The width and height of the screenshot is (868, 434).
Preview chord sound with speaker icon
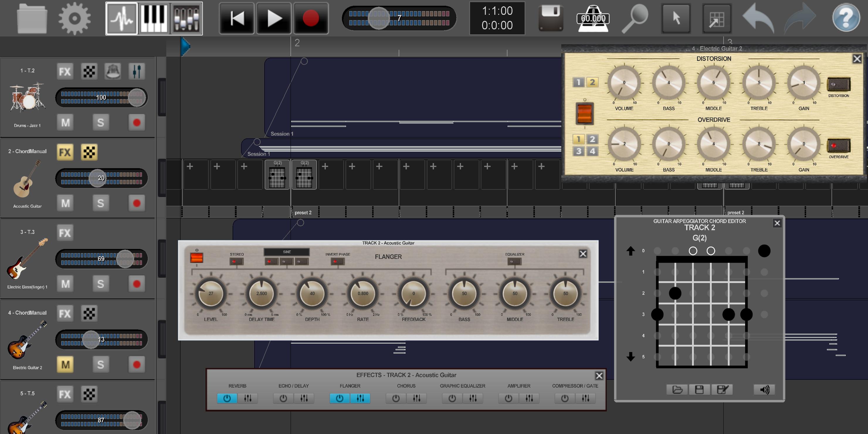tap(764, 390)
